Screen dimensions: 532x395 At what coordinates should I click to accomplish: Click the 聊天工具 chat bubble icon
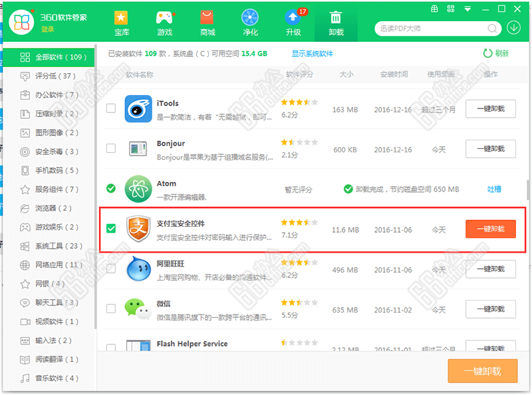click(x=25, y=303)
